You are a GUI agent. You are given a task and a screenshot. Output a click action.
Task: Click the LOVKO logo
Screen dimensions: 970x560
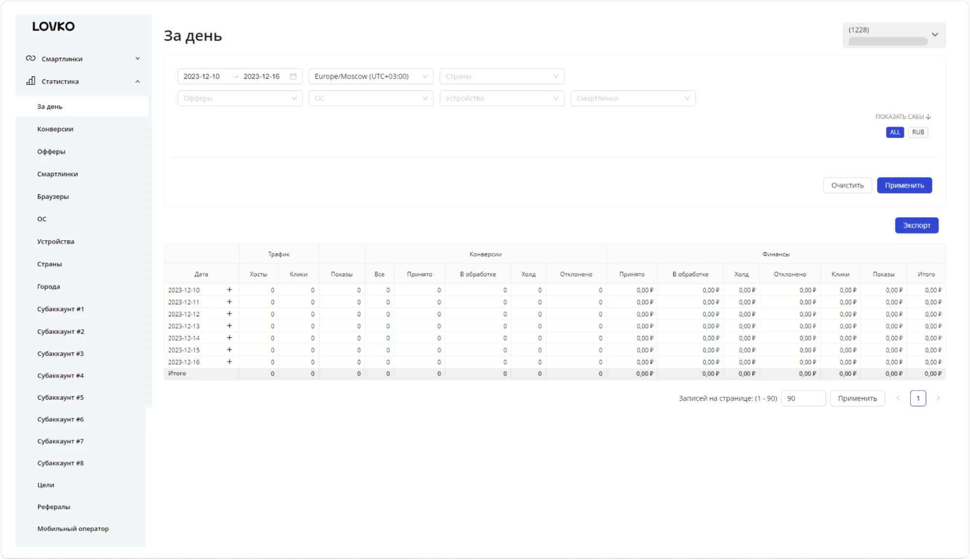(x=53, y=26)
